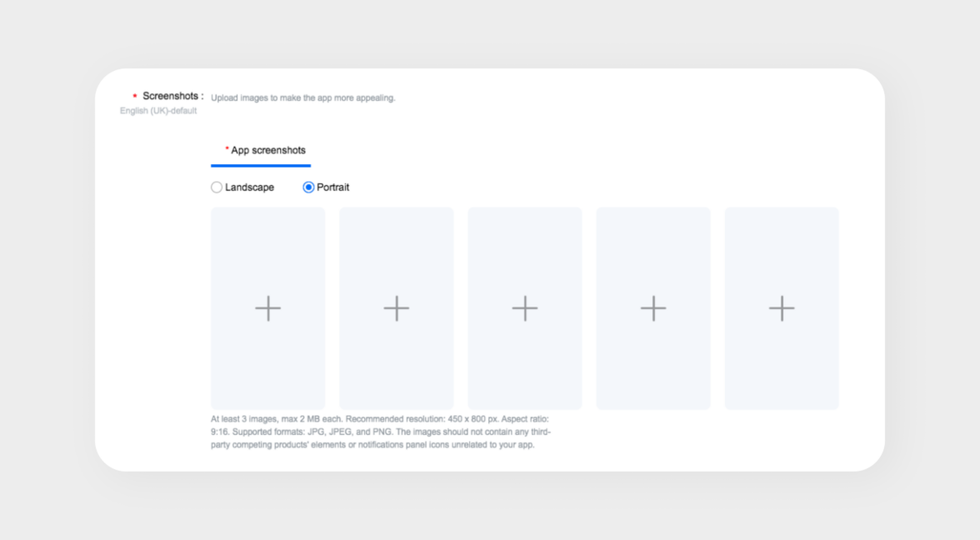Click the Portrait text label

click(x=333, y=187)
